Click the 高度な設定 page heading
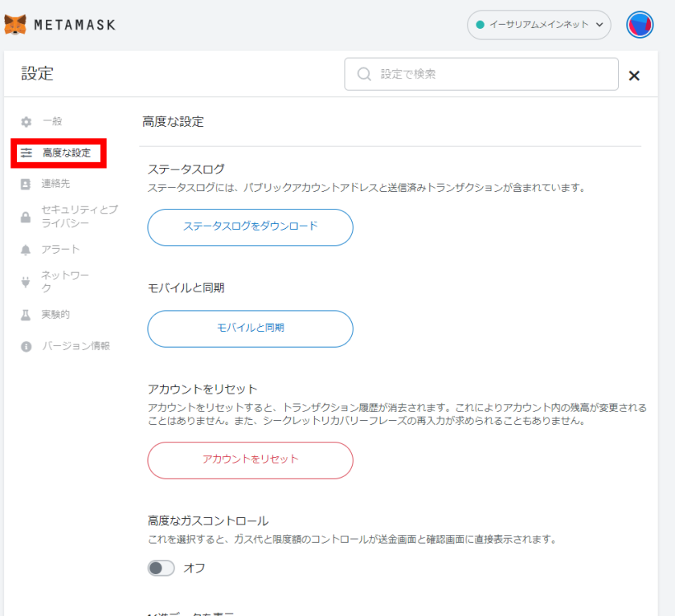 click(x=173, y=122)
